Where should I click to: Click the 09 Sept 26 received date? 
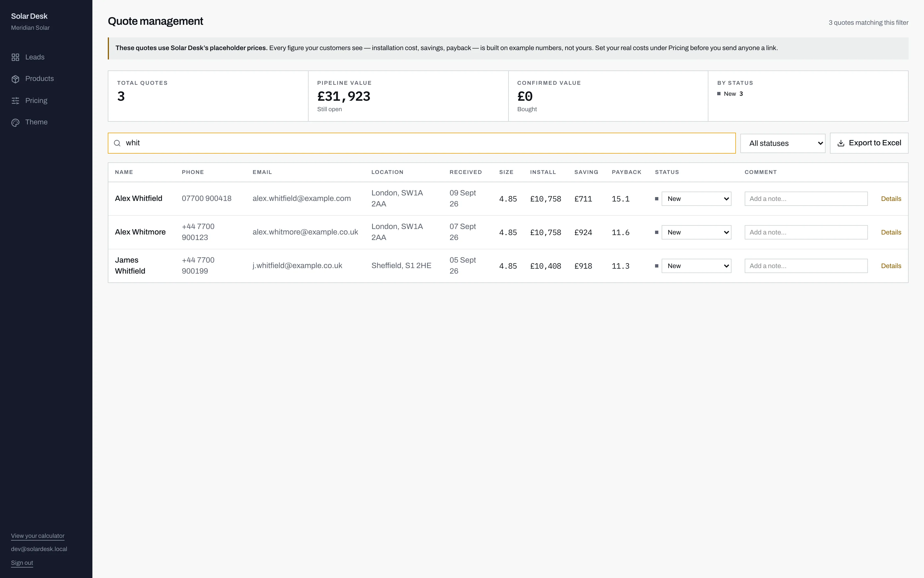point(462,198)
